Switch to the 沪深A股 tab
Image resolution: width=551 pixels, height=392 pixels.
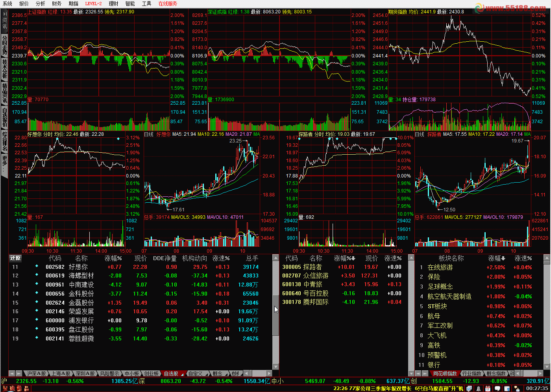37,374
